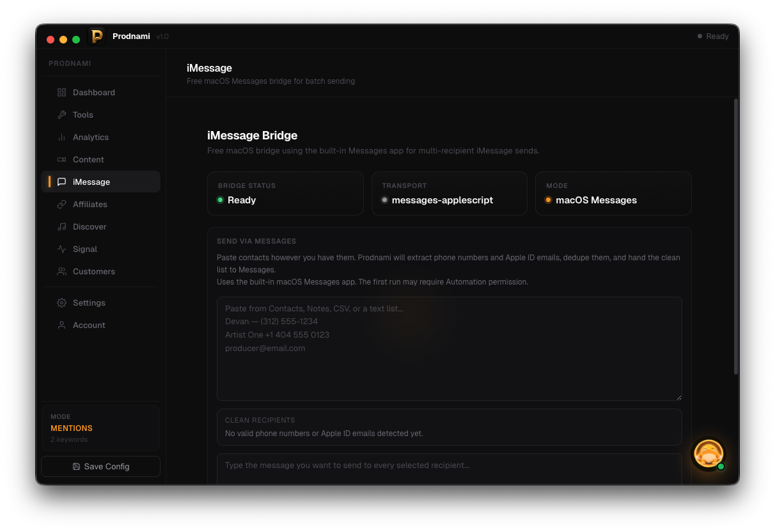
Task: Open the Discover section
Action: point(100,227)
